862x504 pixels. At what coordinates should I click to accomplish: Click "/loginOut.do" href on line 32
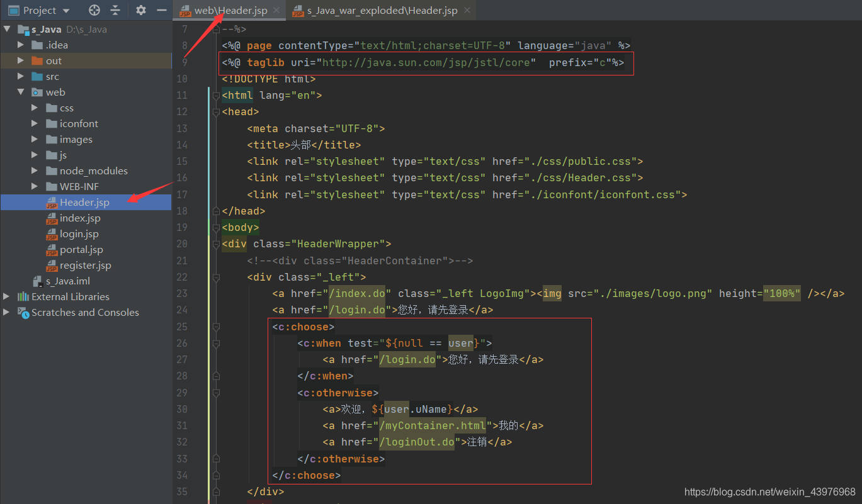(x=417, y=442)
